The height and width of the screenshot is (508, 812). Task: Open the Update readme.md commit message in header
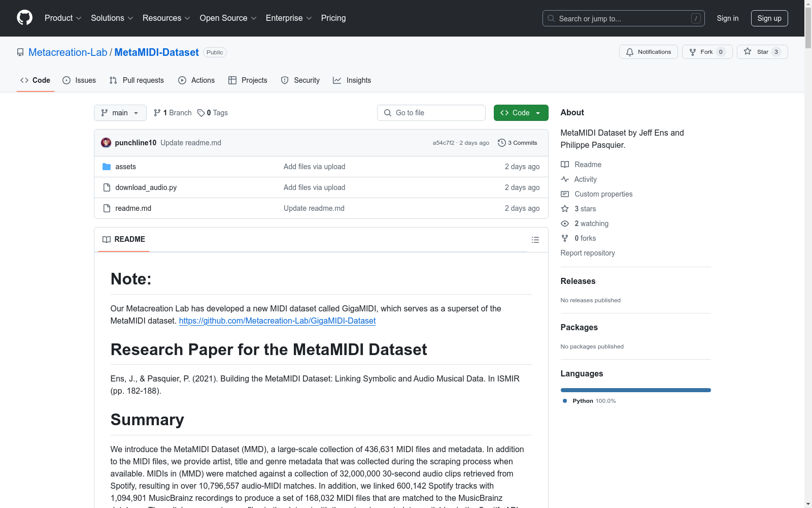click(191, 143)
